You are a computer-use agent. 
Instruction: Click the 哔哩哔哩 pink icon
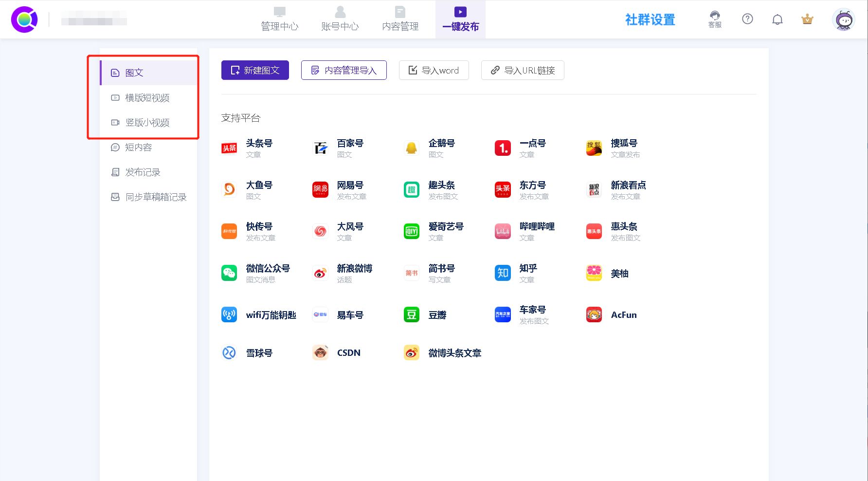(x=503, y=231)
